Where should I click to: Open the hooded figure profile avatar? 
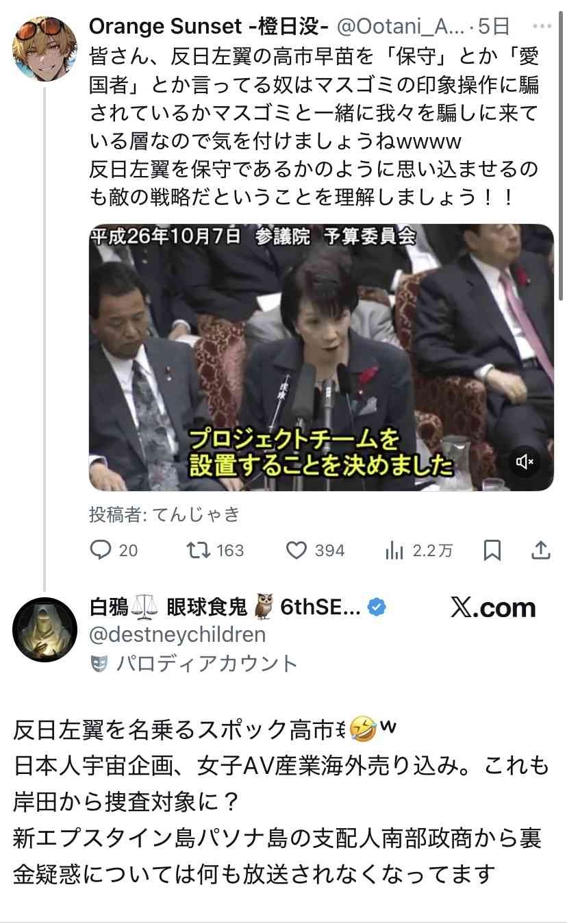45,629
